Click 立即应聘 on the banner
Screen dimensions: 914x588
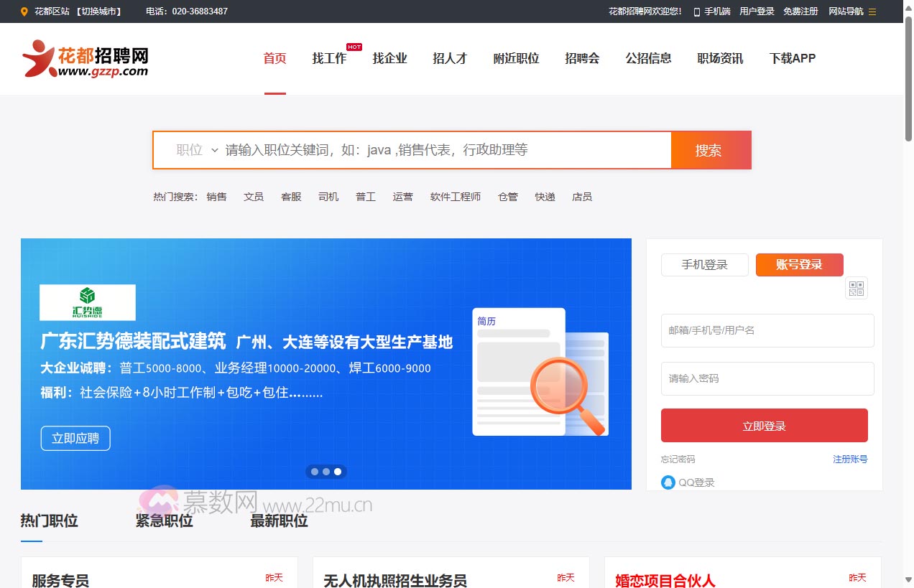pyautogui.click(x=75, y=438)
